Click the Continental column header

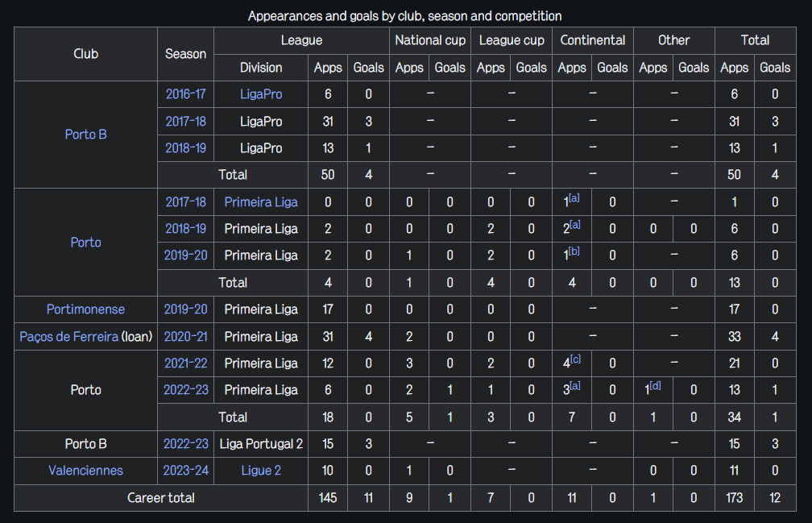592,40
